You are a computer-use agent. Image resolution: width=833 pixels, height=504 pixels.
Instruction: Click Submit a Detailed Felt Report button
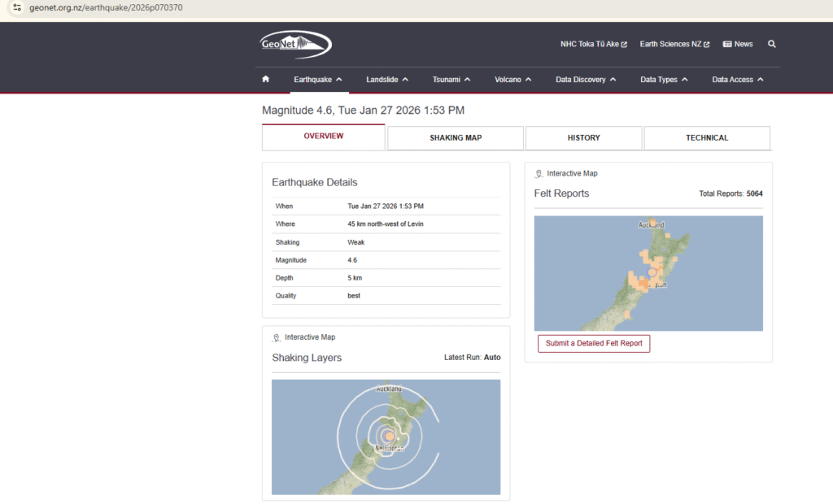[594, 343]
